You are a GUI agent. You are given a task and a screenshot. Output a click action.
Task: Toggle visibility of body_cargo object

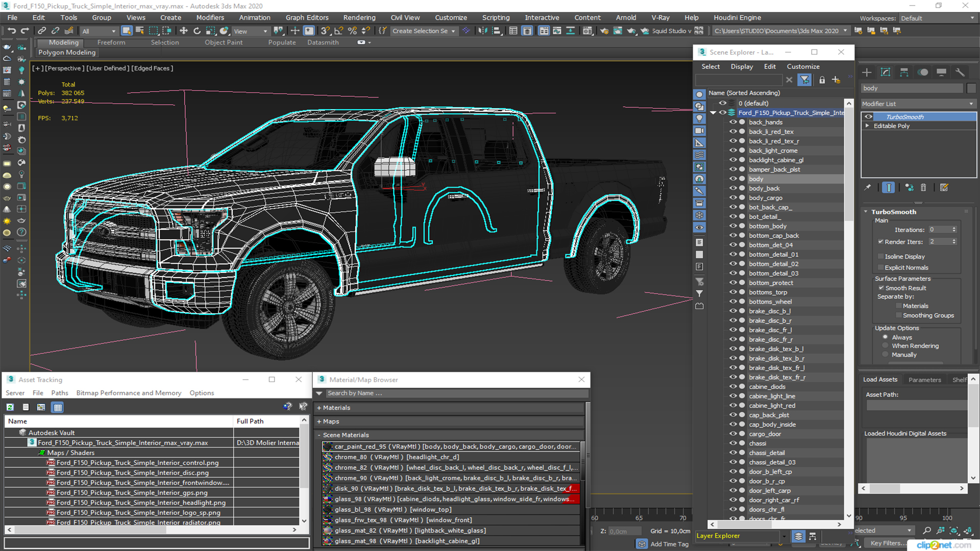pyautogui.click(x=732, y=197)
